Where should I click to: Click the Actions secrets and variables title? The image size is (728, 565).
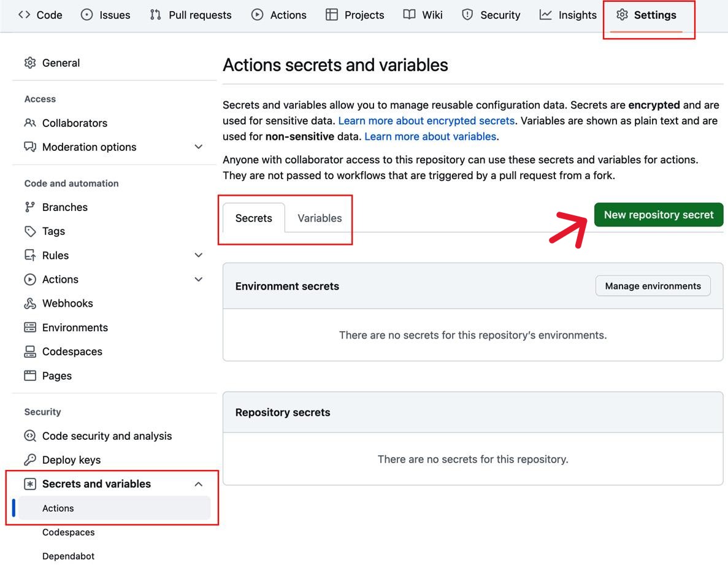pyautogui.click(x=335, y=65)
